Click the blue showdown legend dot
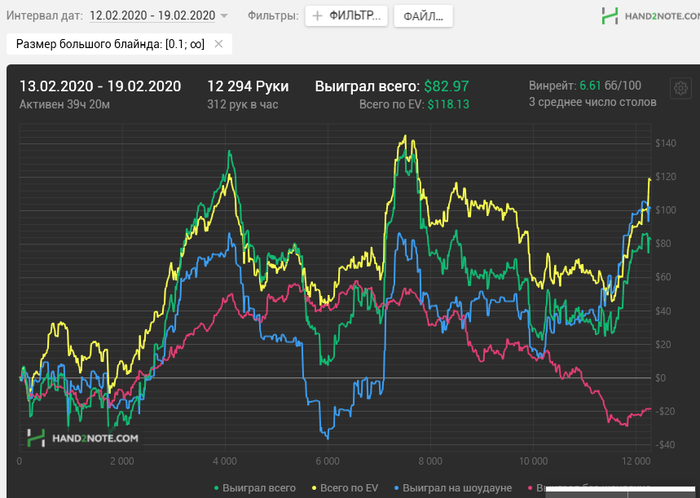 tap(396, 488)
